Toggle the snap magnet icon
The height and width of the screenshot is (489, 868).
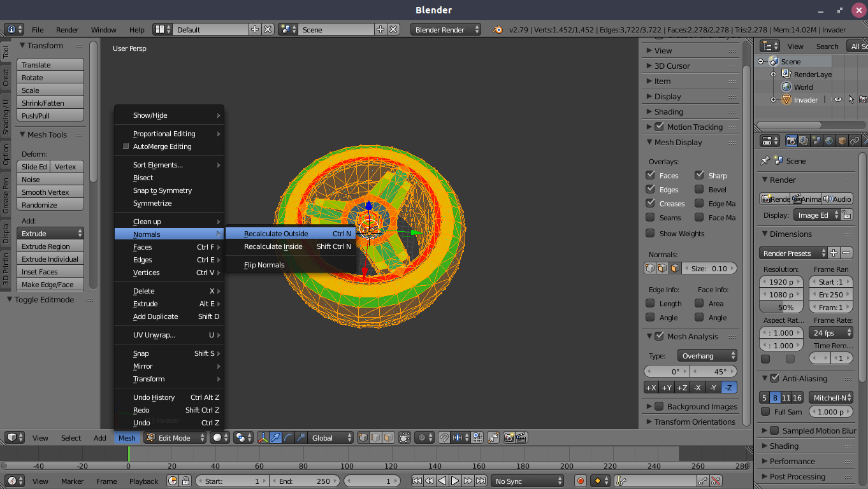coord(444,437)
